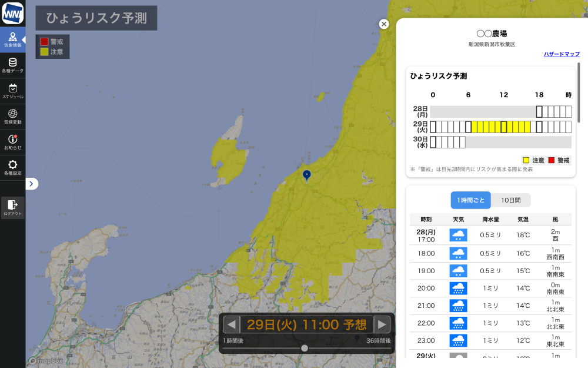Screen dimensions: 588x368
Task: Open スケジュール calendar section
Action: click(12, 91)
